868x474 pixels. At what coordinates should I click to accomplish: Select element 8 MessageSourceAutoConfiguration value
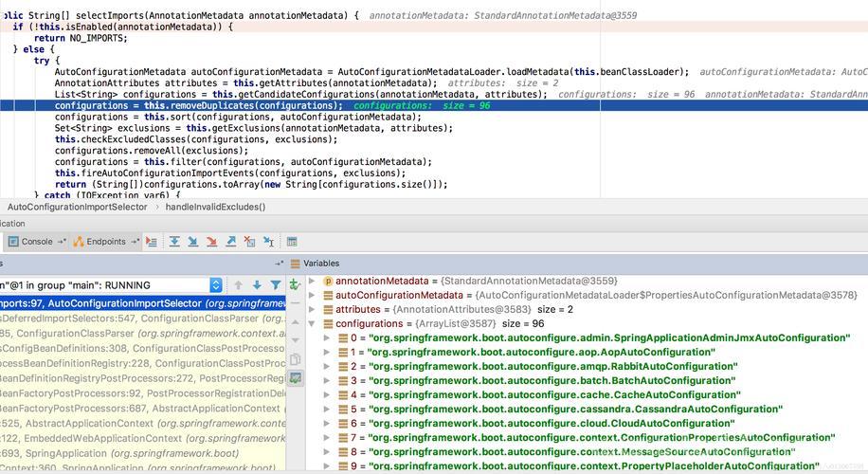[x=582, y=452]
